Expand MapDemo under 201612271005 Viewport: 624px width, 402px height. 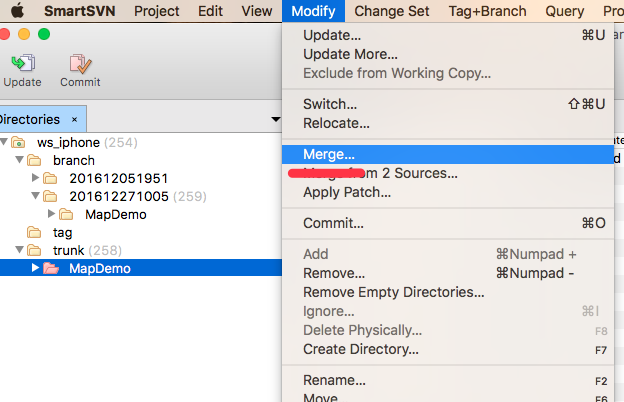point(51,214)
